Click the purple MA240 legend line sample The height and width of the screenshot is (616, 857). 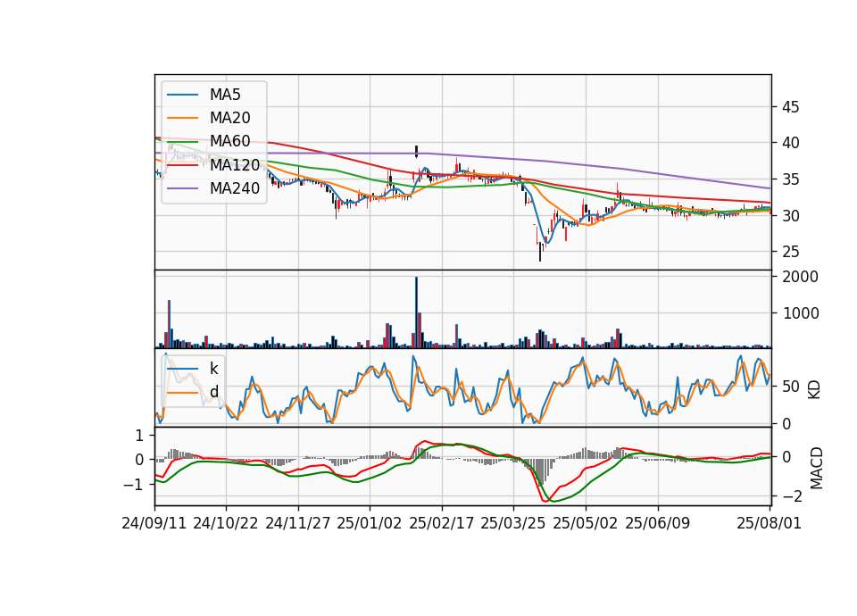click(x=182, y=189)
